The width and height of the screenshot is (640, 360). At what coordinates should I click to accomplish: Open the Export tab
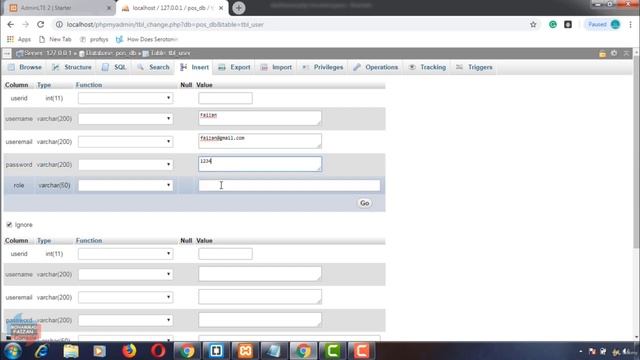coord(234,67)
